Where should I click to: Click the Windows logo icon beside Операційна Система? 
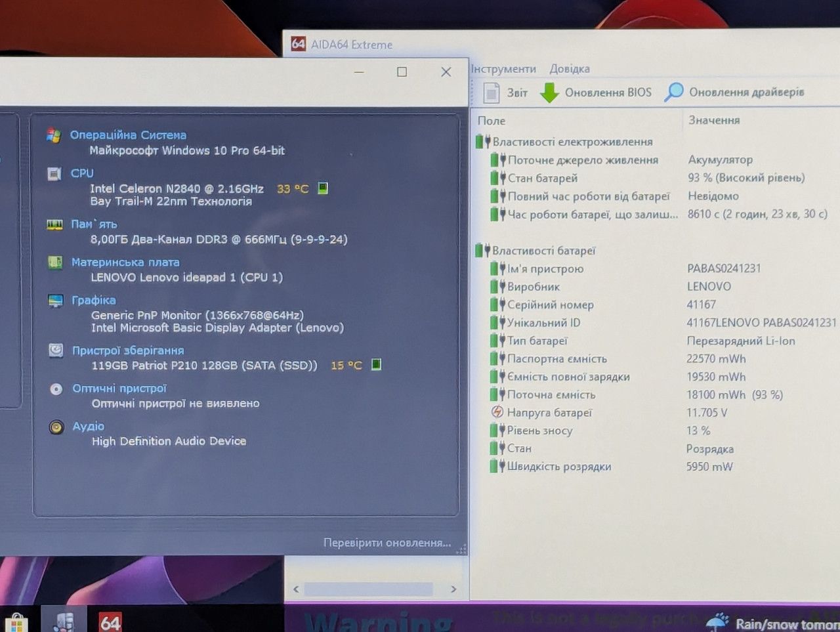[54, 135]
